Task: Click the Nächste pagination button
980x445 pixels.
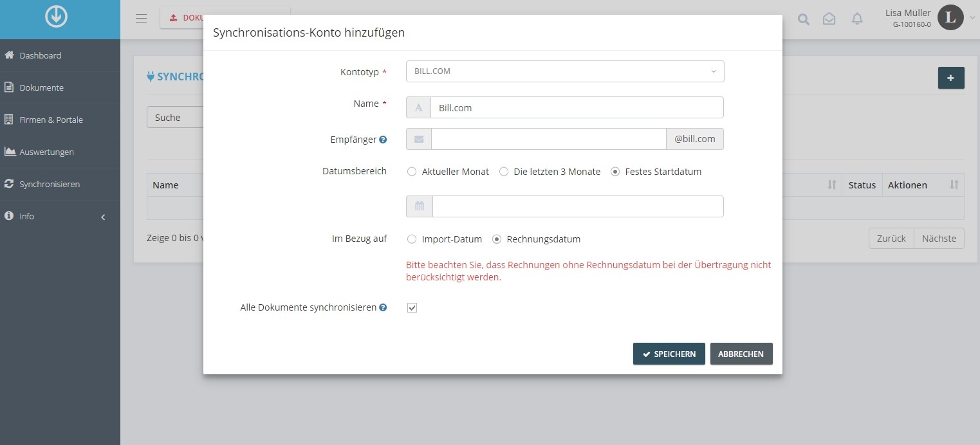Action: 939,238
